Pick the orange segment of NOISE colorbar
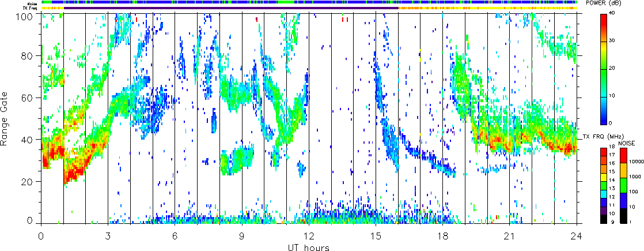Viewport: 644px width, 251px height. tap(623, 170)
